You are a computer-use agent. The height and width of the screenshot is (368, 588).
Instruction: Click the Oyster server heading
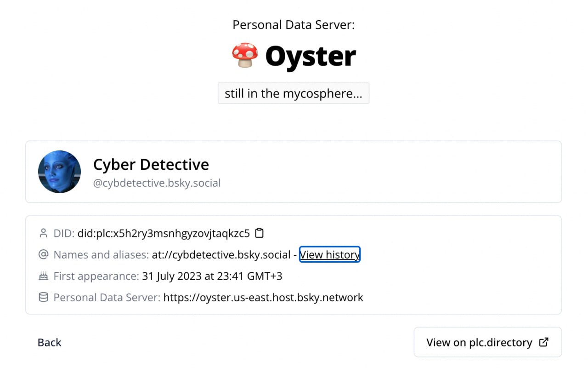pyautogui.click(x=311, y=56)
